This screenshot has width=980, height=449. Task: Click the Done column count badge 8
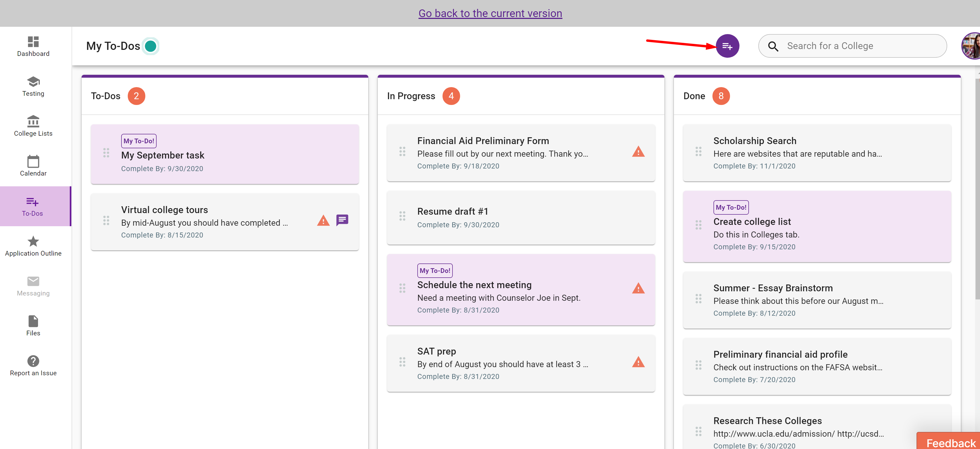pyautogui.click(x=721, y=96)
